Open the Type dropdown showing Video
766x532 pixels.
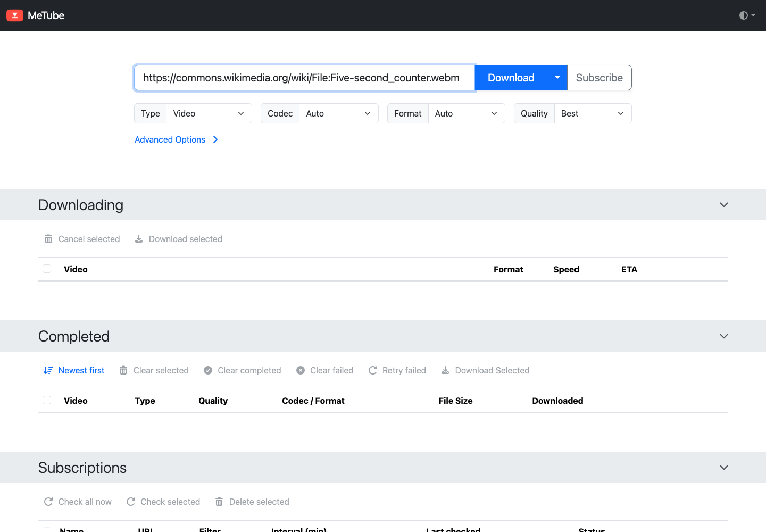click(209, 113)
